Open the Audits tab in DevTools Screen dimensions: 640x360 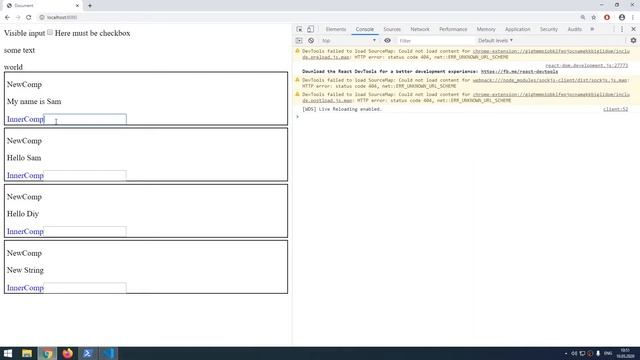tap(574, 29)
